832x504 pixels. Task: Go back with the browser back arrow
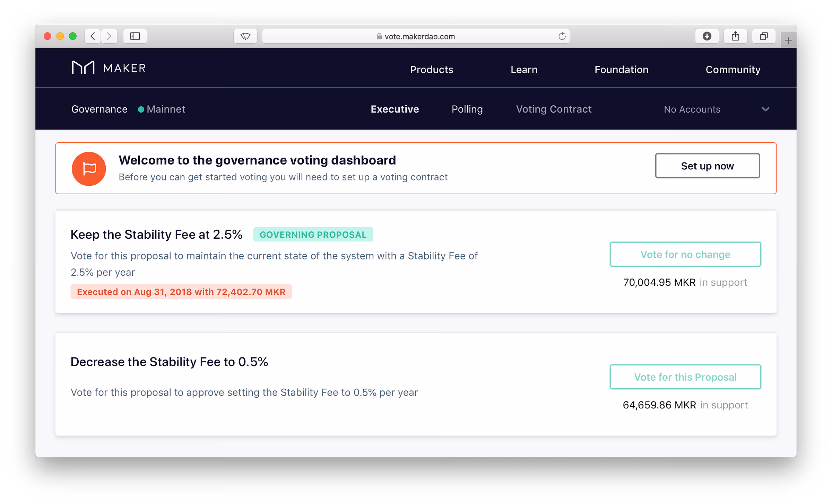(x=93, y=36)
